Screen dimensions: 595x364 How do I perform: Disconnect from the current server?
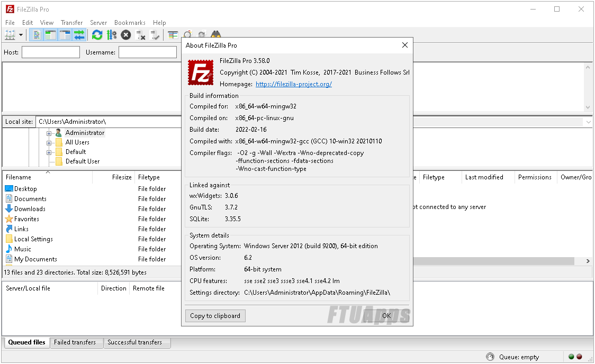[x=140, y=35]
